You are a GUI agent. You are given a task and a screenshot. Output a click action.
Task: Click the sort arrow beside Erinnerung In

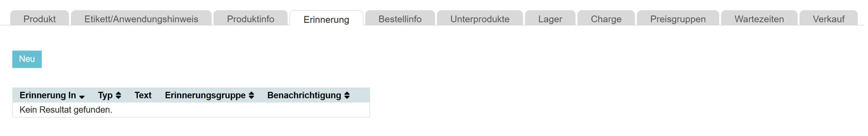pyautogui.click(x=82, y=97)
